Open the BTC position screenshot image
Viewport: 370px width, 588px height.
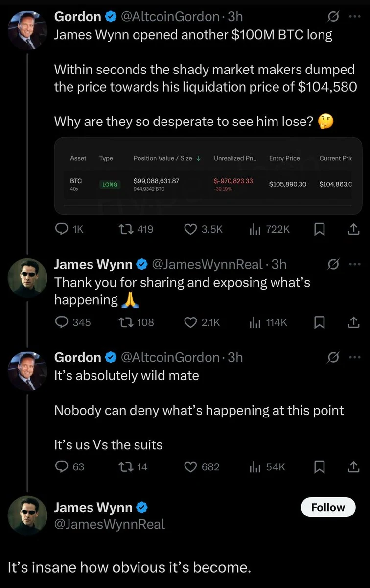208,176
